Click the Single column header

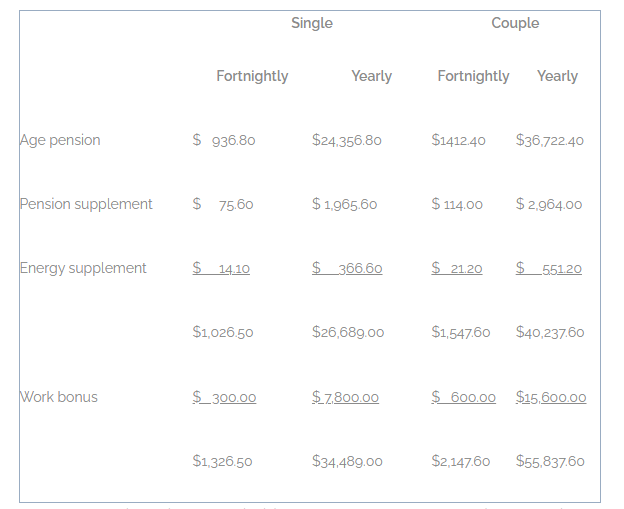click(x=312, y=23)
